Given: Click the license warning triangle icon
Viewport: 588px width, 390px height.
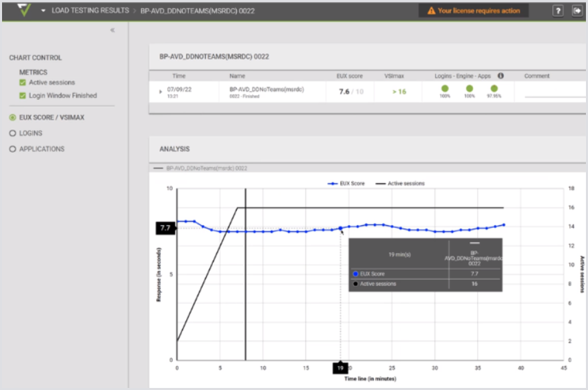Looking at the screenshot, I should 431,11.
